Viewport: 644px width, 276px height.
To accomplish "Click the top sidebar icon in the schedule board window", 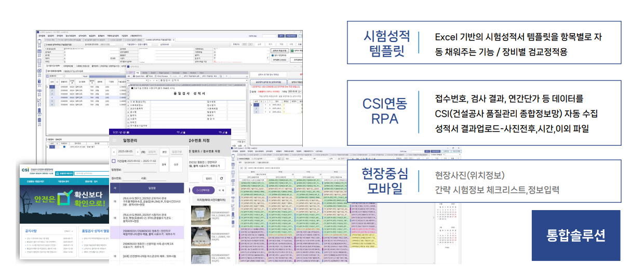I will tap(234, 156).
